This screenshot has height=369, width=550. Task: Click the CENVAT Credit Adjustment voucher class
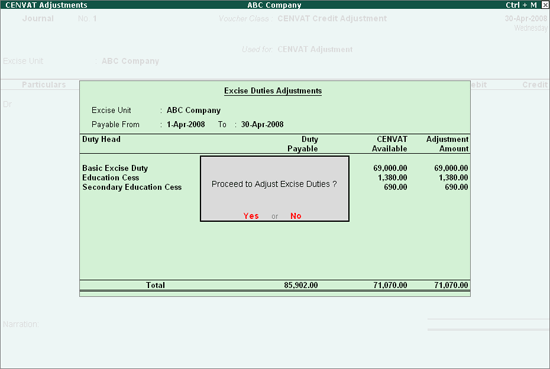332,19
